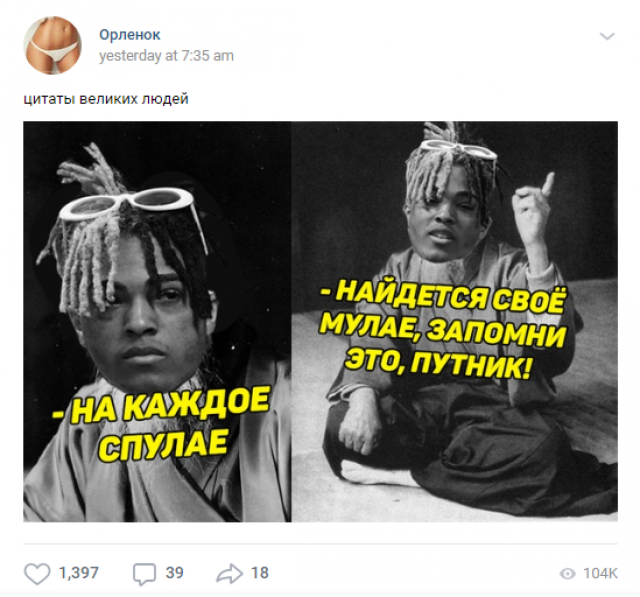Click the yellow СПУЛАЕ caption word
The image size is (640, 597).
tap(162, 444)
